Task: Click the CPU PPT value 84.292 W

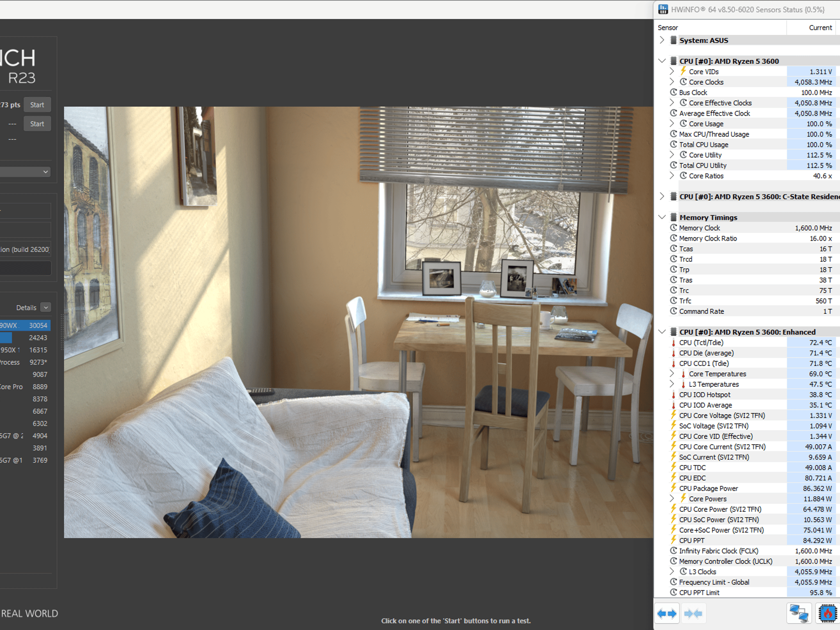Action: click(x=817, y=540)
